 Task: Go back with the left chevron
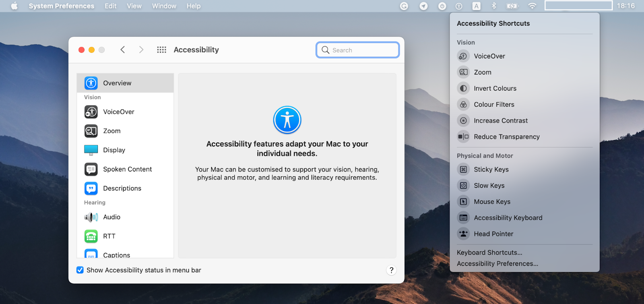(x=123, y=50)
